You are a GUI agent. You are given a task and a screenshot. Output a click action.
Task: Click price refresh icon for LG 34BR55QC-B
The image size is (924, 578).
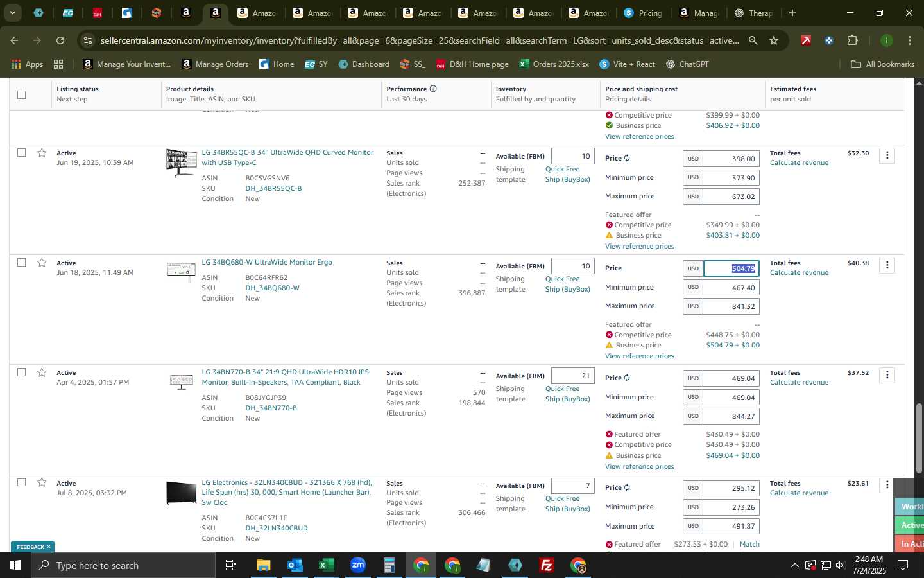point(627,159)
